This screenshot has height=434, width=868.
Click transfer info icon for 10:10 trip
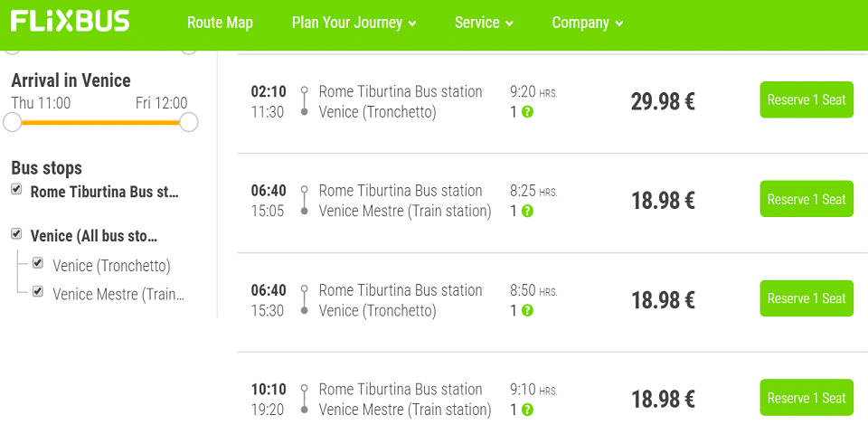[527, 410]
